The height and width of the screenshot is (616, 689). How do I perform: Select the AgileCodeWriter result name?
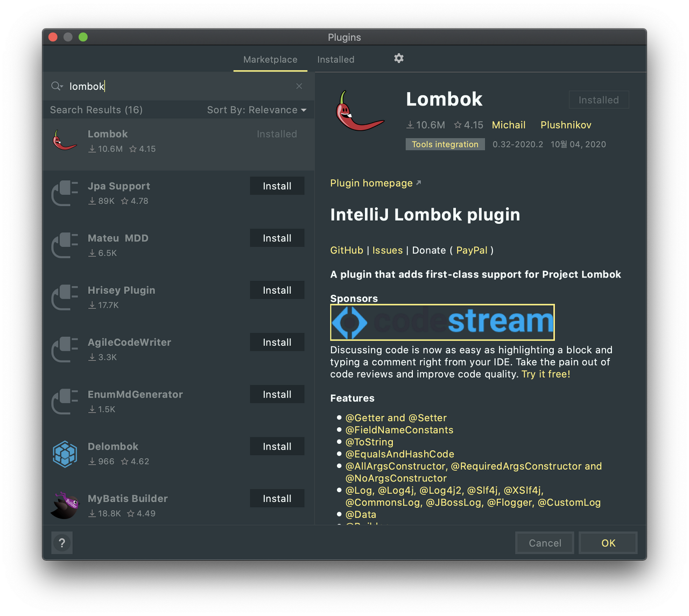click(x=129, y=342)
